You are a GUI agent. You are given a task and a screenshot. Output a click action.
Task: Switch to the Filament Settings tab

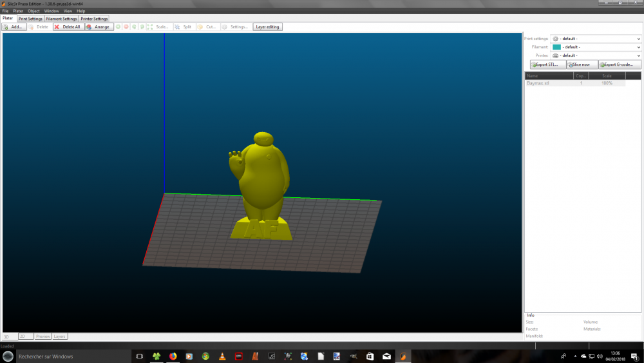61,19
